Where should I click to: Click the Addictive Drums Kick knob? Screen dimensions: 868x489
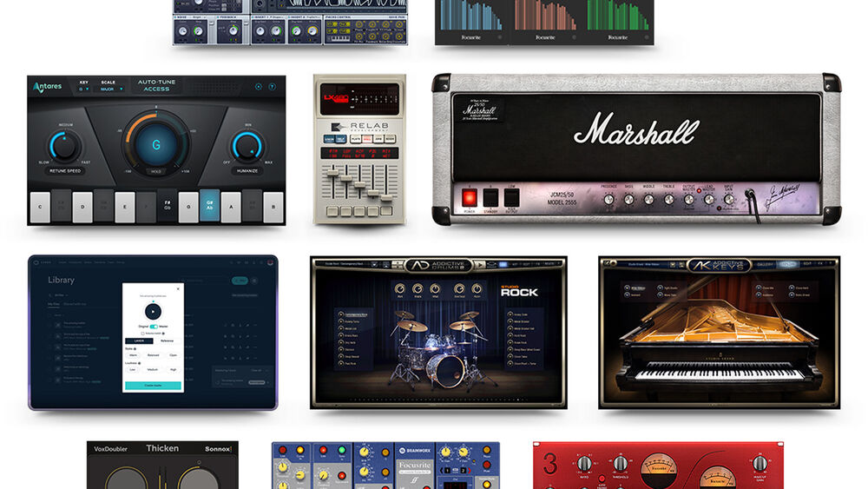399,289
